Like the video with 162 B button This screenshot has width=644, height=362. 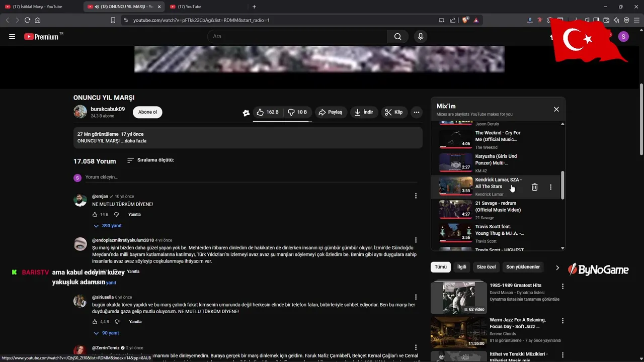tap(268, 112)
